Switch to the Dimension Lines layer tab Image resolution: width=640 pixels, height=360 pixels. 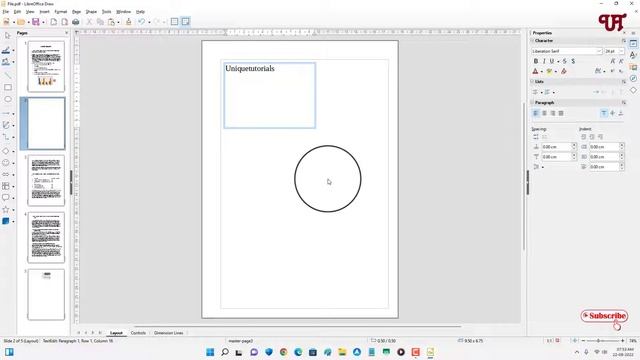[x=169, y=333]
